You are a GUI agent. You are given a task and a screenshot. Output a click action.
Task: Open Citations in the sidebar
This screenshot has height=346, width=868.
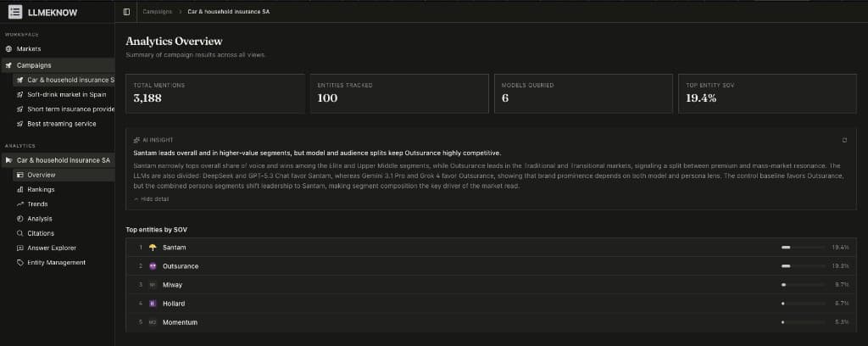[x=40, y=233]
